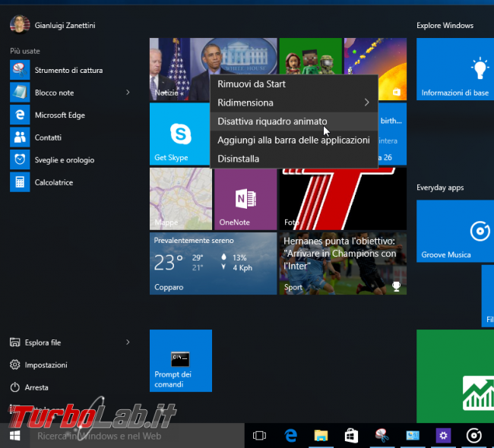Image resolution: width=494 pixels, height=448 pixels.
Task: Open the Calcolatrice icon
Action: 20,182
